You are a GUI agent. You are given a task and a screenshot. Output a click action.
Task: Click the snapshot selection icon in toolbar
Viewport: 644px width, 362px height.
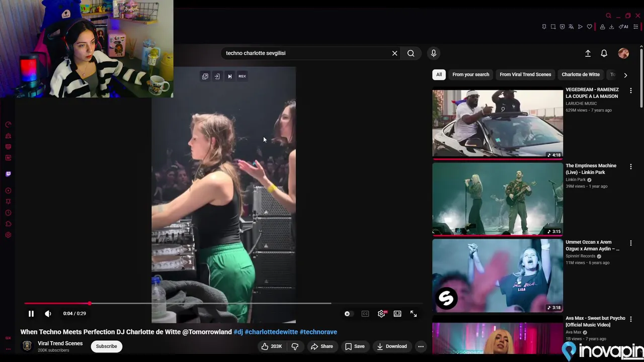(x=553, y=27)
